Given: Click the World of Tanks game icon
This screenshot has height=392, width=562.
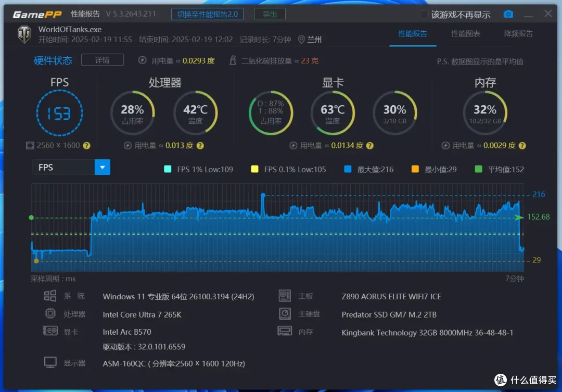Looking at the screenshot, I should pos(24,34).
